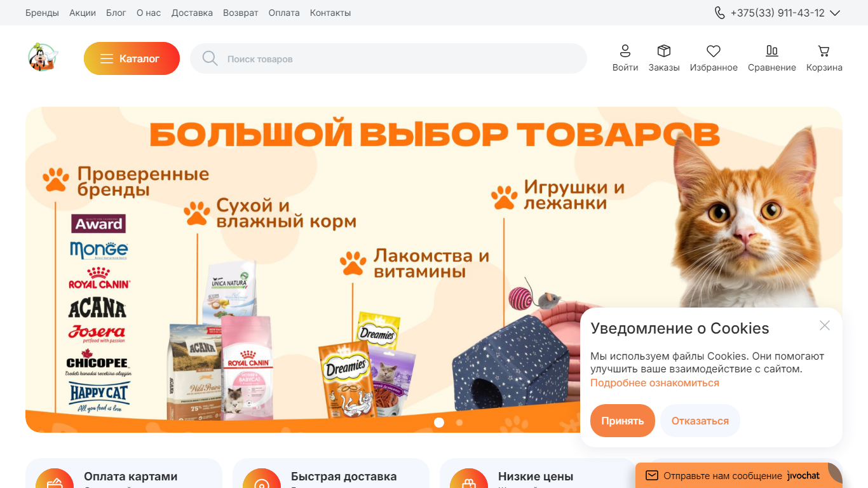Open the Заказы orders icon
Screen dimensions: 868x488
664,51
